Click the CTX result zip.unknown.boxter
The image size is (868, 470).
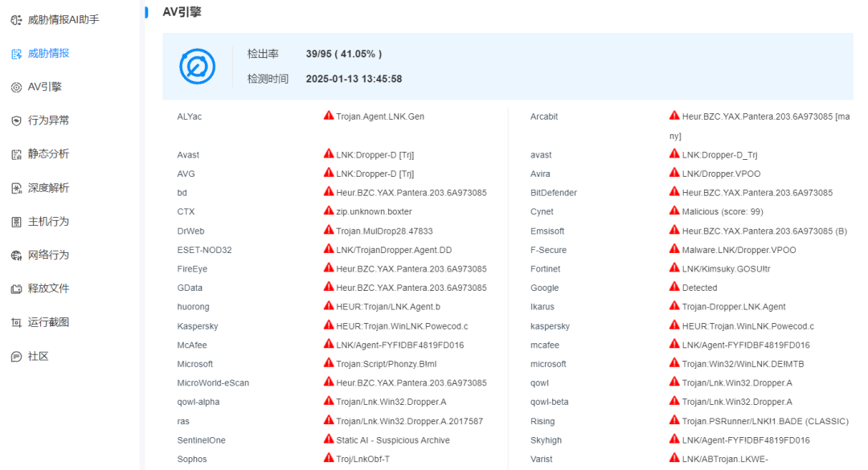click(x=375, y=212)
